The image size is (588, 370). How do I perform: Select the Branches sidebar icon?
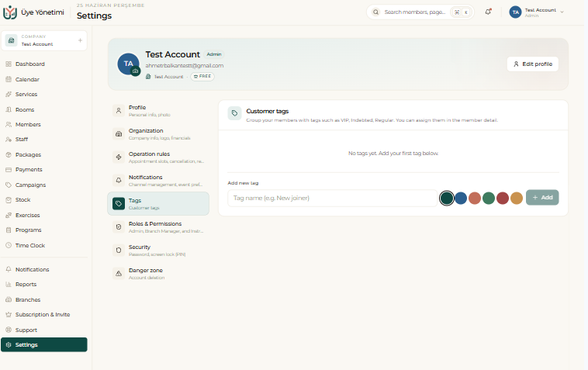tap(9, 300)
